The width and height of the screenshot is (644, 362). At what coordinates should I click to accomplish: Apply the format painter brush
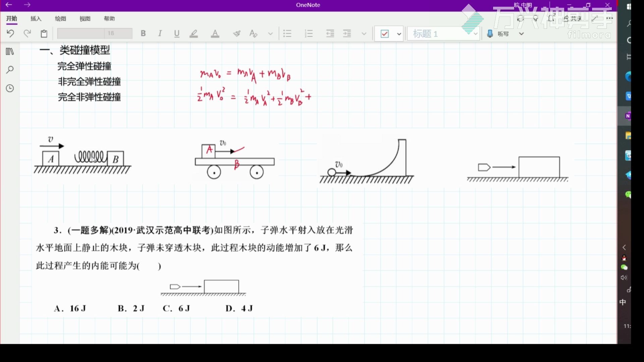coord(237,34)
